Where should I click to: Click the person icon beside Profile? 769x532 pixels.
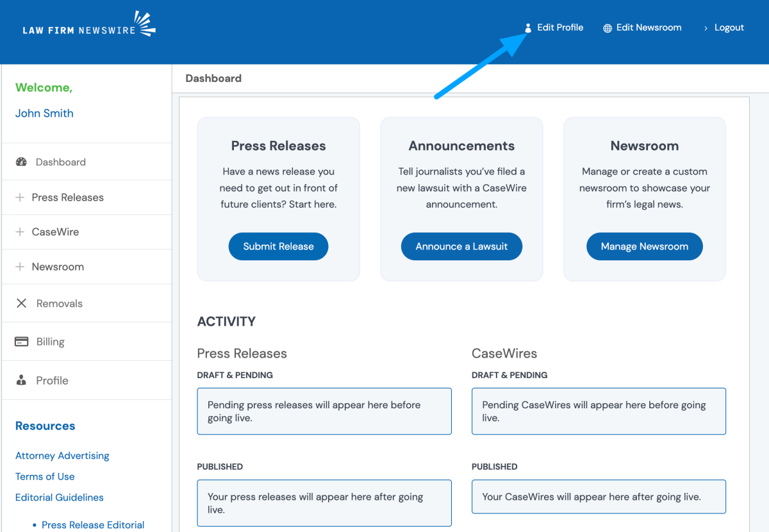pos(19,379)
